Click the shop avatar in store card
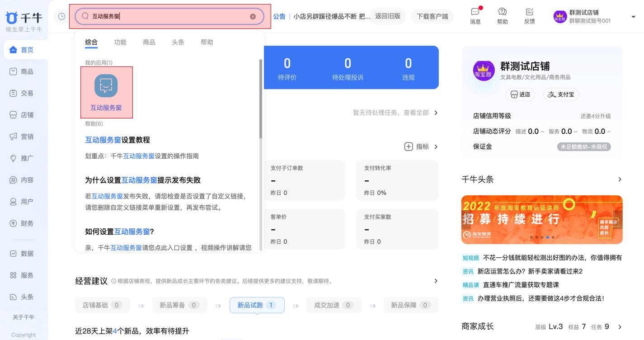Viewport: 644px width, 340px height. tap(484, 71)
